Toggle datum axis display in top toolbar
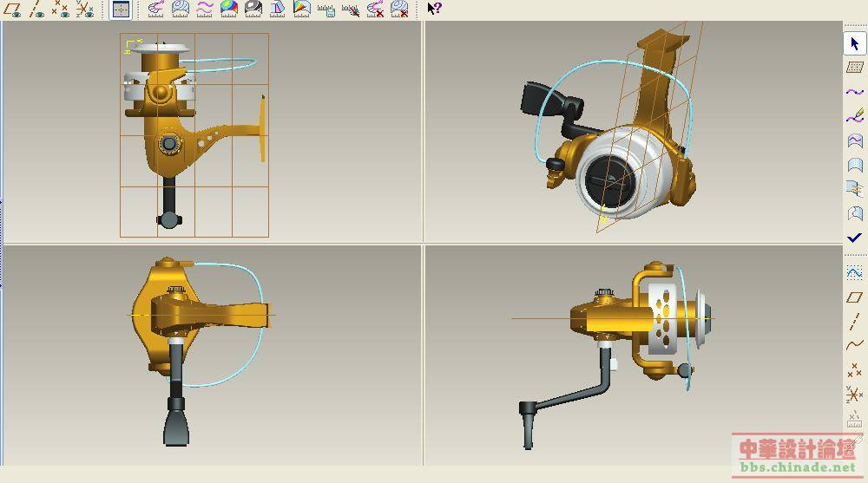868x483 pixels. tap(37, 10)
